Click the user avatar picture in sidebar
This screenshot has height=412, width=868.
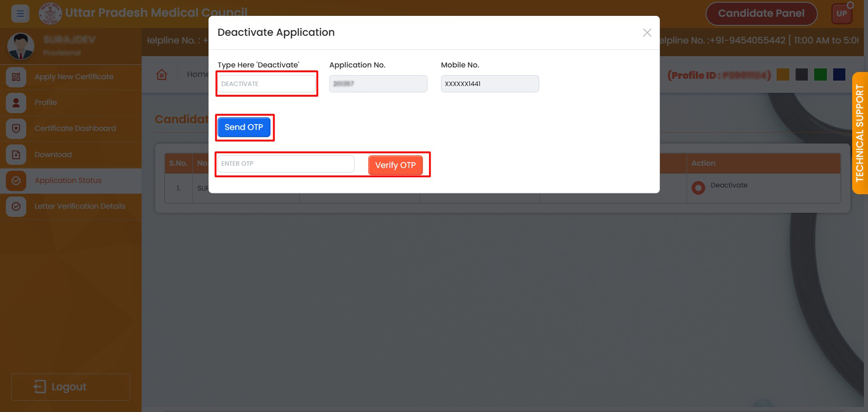pos(21,46)
